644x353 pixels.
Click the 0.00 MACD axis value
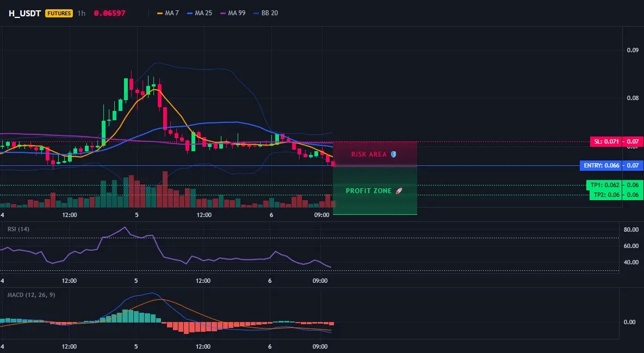click(x=630, y=322)
